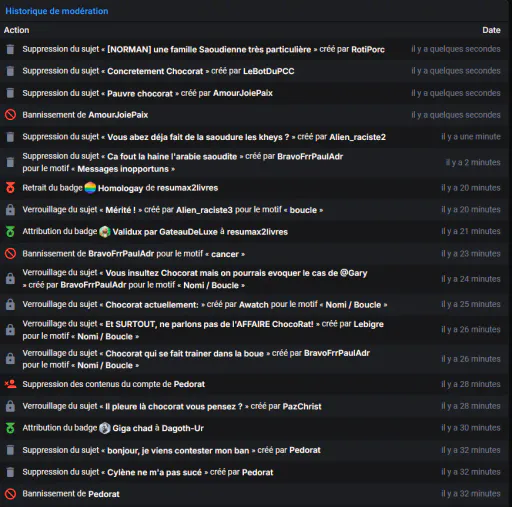Open the Historique de modération heading link

(57, 11)
